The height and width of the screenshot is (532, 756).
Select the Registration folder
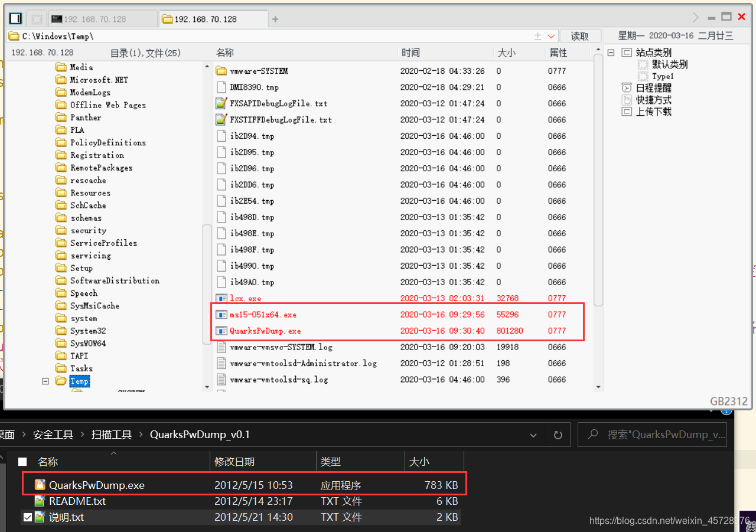tap(97, 155)
